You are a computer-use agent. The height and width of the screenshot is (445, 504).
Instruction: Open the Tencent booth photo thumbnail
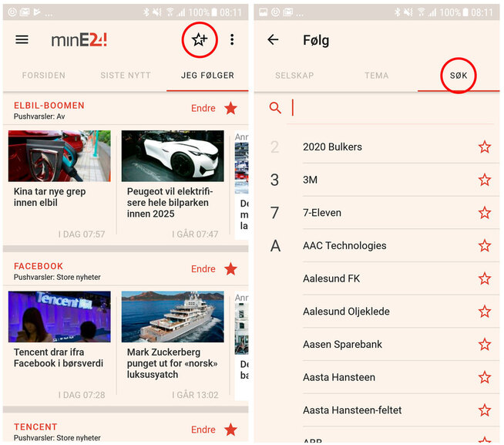tap(59, 317)
